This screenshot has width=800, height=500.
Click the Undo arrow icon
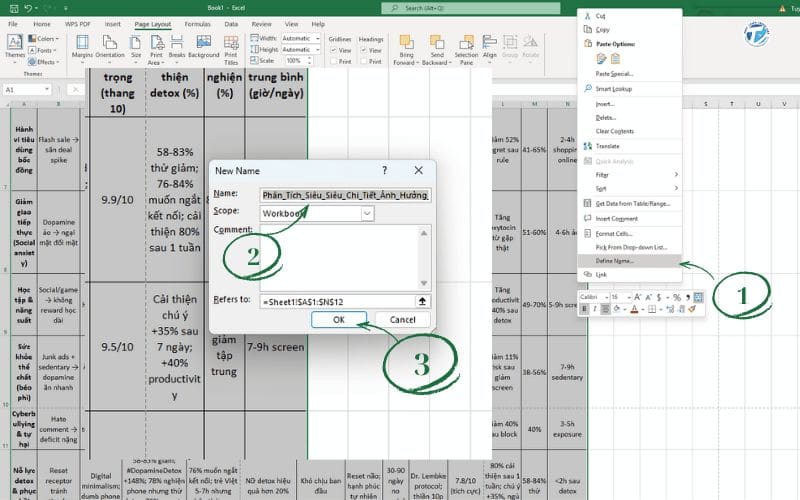pos(29,8)
